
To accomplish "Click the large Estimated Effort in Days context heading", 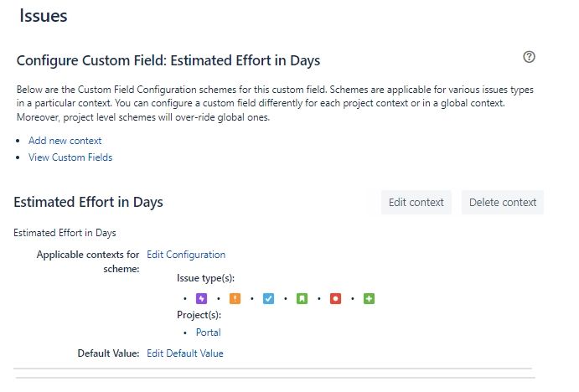I will coord(88,202).
